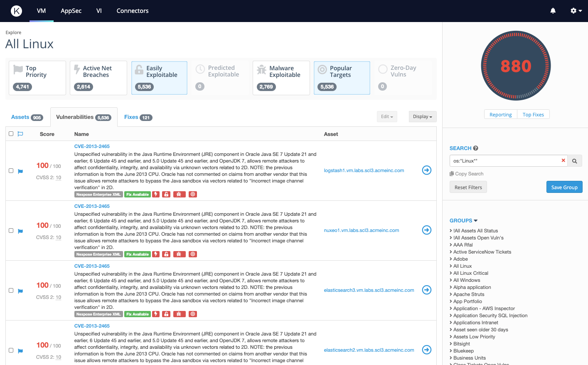Click the malware bug badge on the third CVE row

[179, 314]
